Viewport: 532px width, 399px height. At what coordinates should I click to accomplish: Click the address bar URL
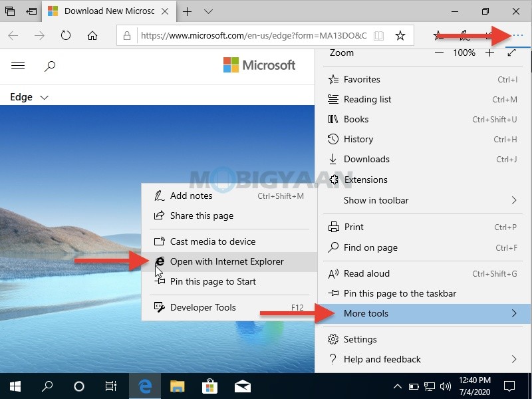click(253, 35)
